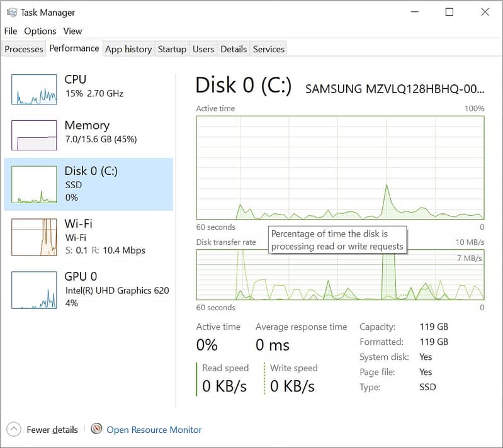Switch to the App history tab
This screenshot has height=448, width=503.
coord(128,49)
